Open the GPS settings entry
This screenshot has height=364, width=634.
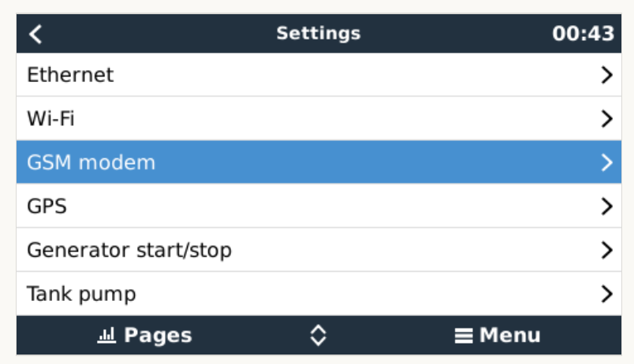tap(319, 206)
